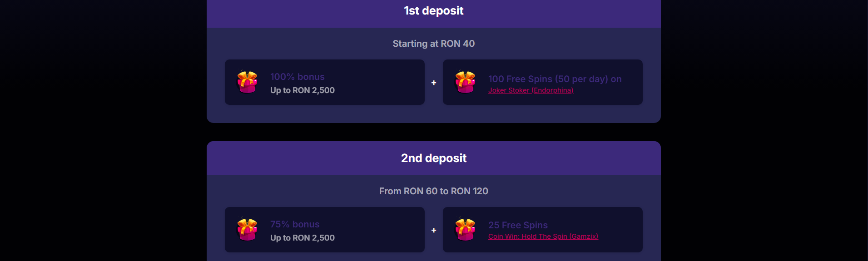Click the plus sign in 1st deposit section
868x261 pixels.
tap(434, 83)
